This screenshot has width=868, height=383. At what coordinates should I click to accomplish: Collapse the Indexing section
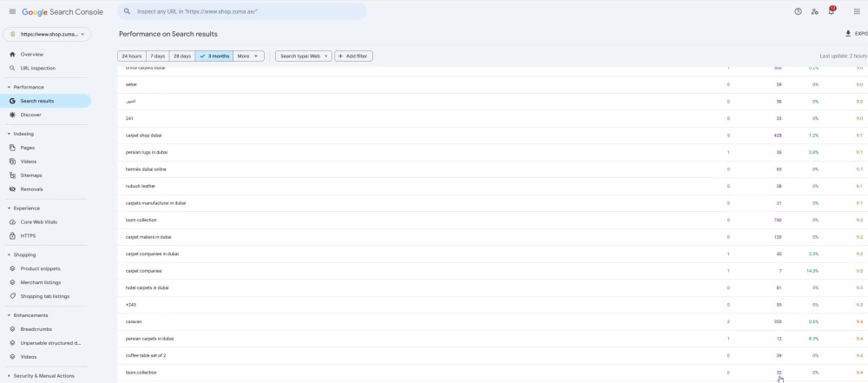(x=9, y=134)
